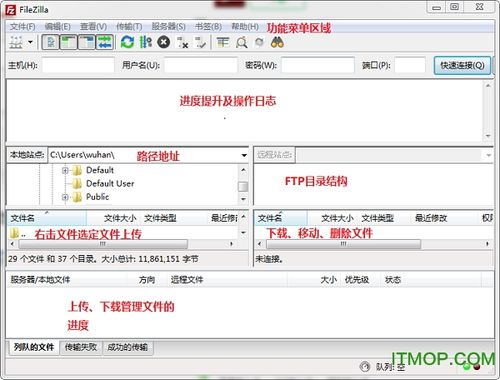The image size is (500, 380).
Task: Switch to 列队的文件 tab
Action: pos(34,347)
